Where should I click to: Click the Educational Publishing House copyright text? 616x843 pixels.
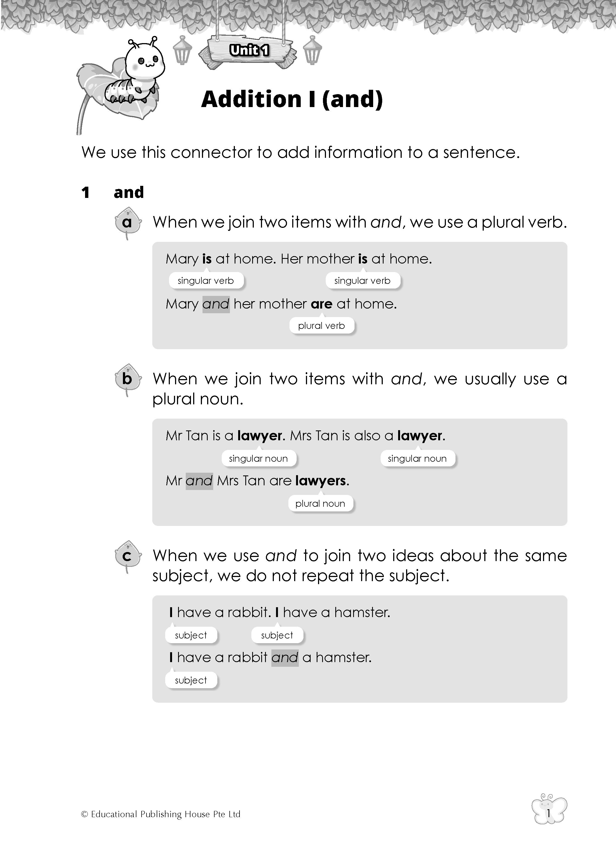point(161,814)
